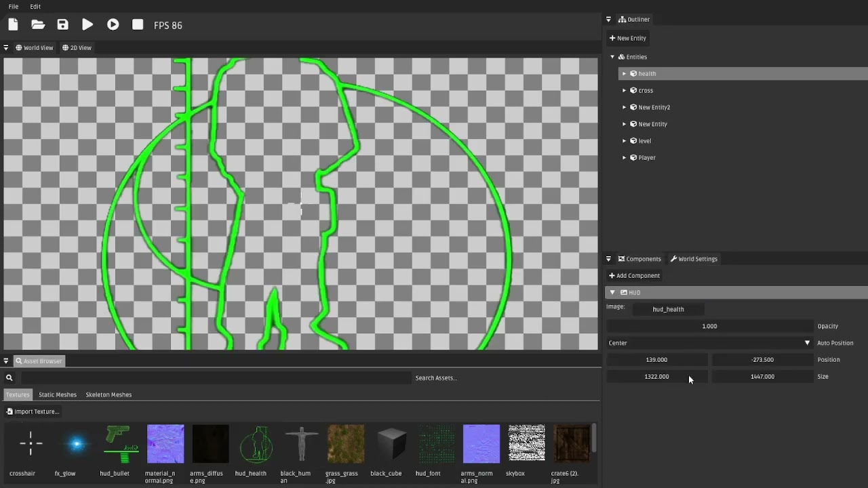The width and height of the screenshot is (868, 488).
Task: Click the hud_health image field
Action: coord(668,309)
